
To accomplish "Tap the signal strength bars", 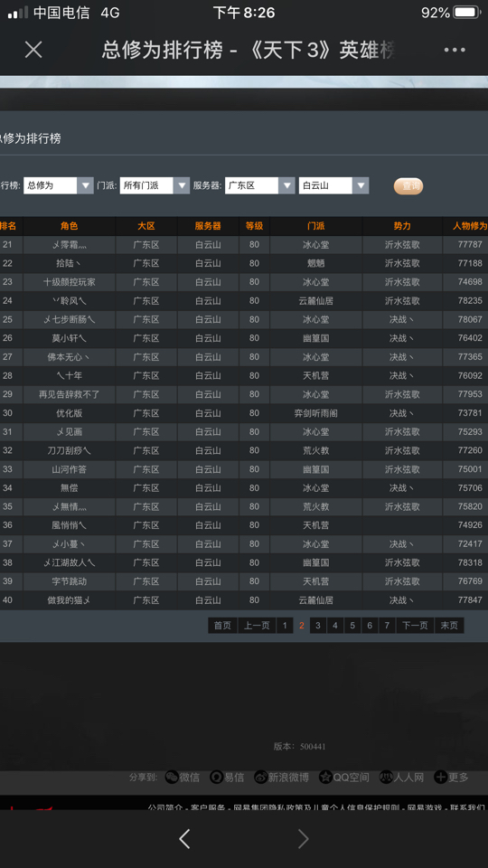I will click(18, 13).
